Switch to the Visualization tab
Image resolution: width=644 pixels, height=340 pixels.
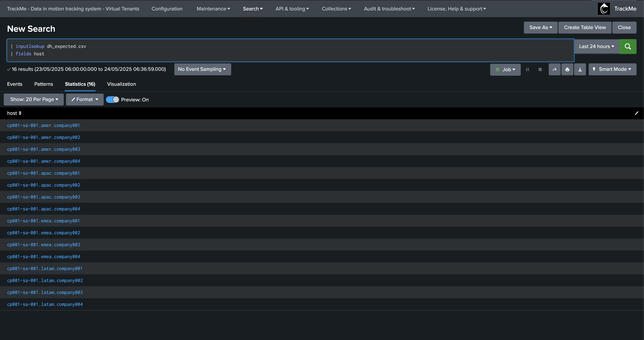tap(121, 84)
